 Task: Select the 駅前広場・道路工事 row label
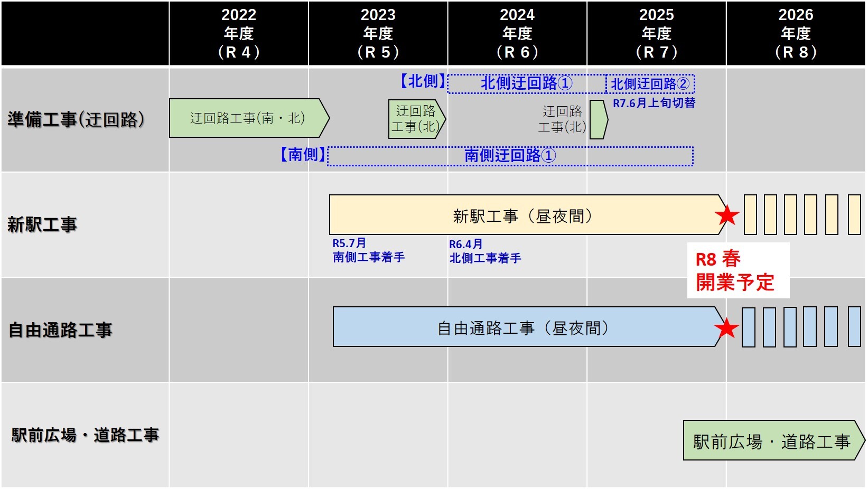(85, 435)
